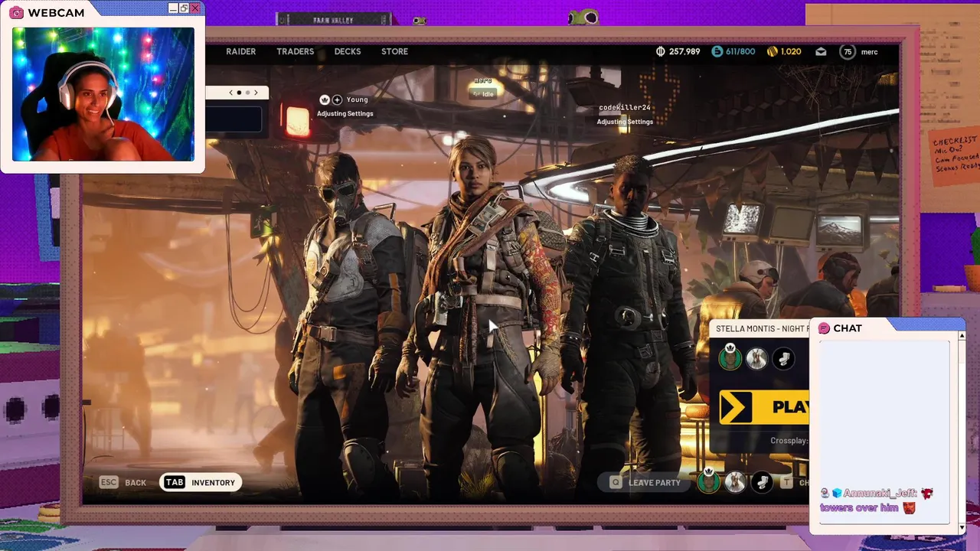Click the plus icon beside Young
The height and width of the screenshot is (551, 980).
(x=337, y=99)
